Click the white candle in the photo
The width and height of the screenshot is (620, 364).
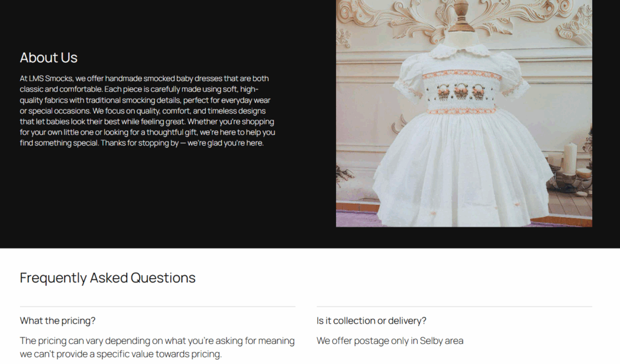(x=570, y=158)
